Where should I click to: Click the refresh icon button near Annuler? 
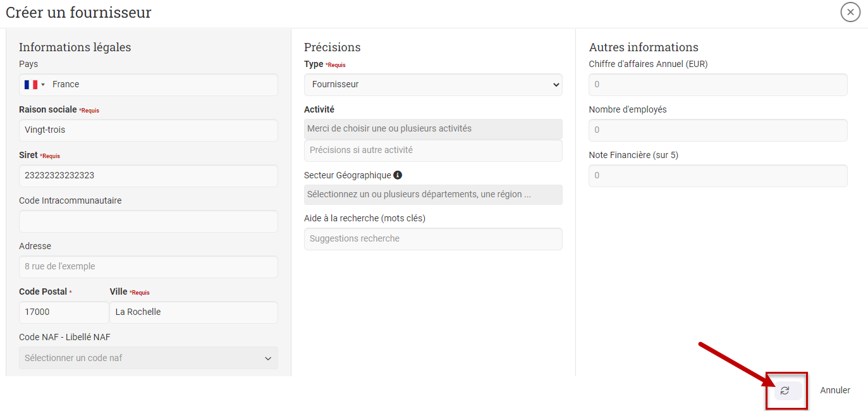(787, 391)
